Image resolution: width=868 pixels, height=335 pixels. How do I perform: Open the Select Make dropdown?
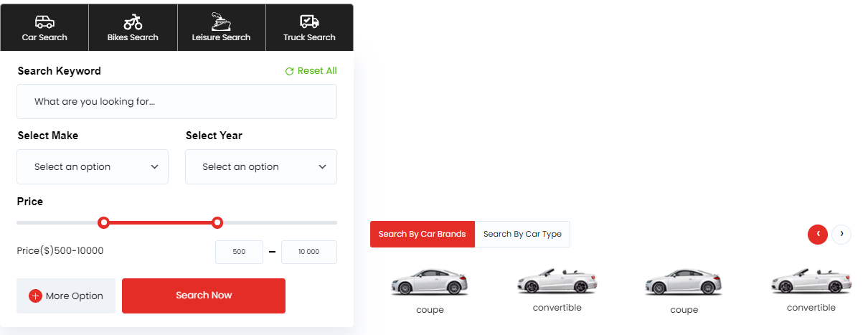coord(93,167)
